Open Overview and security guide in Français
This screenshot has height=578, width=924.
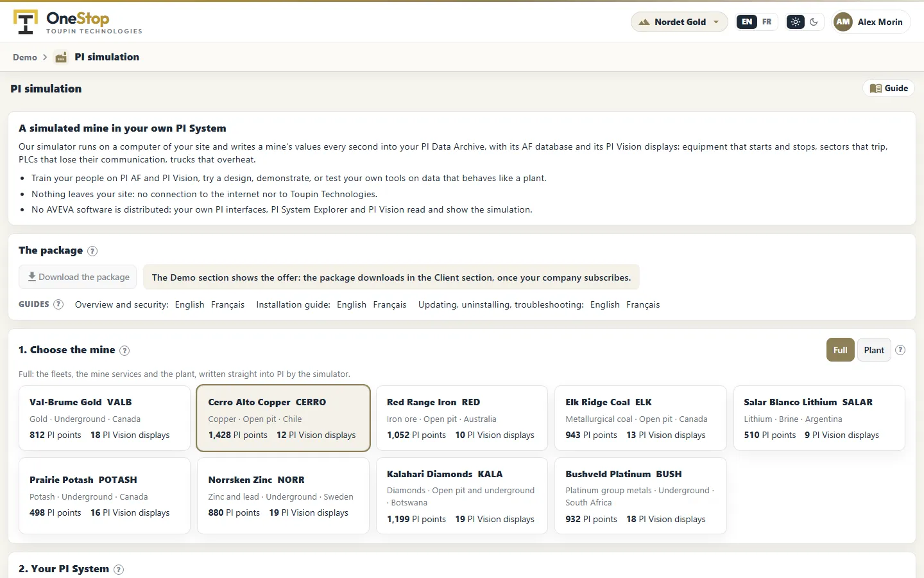click(228, 304)
